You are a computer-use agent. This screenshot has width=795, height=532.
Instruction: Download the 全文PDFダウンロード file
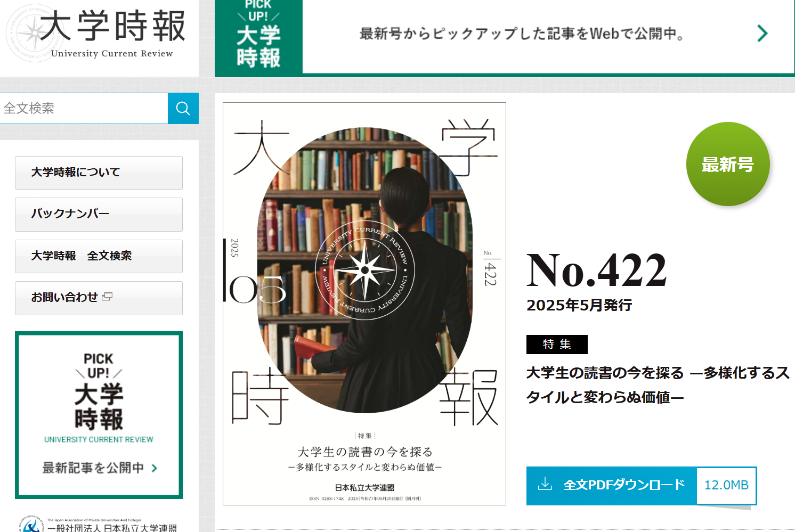point(612,486)
